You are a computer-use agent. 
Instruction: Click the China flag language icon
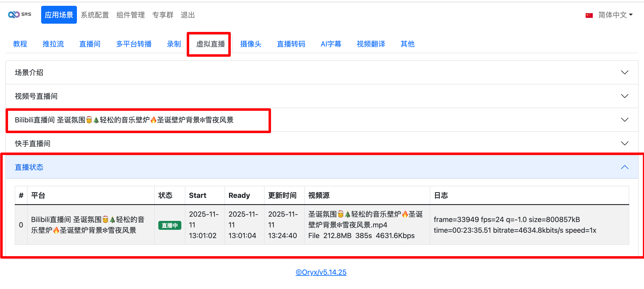tap(589, 15)
